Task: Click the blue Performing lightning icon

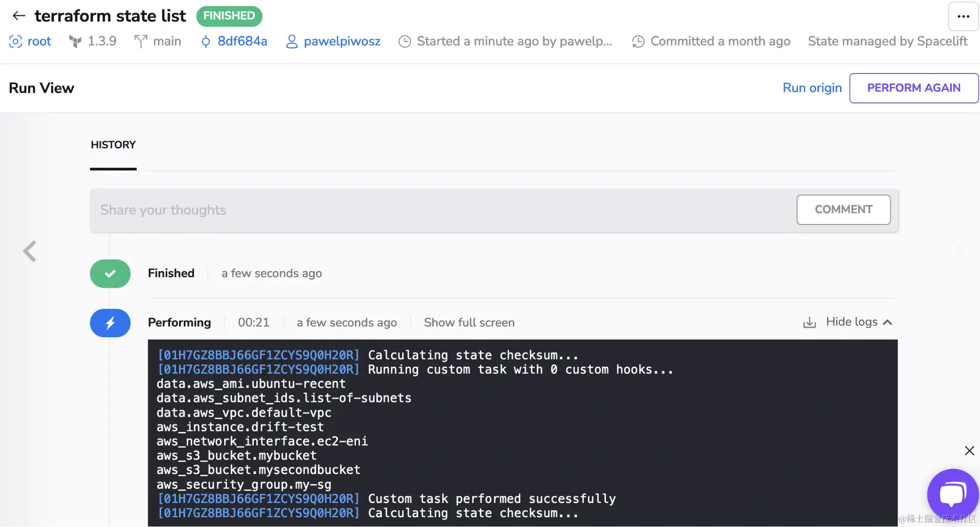Action: [x=110, y=323]
